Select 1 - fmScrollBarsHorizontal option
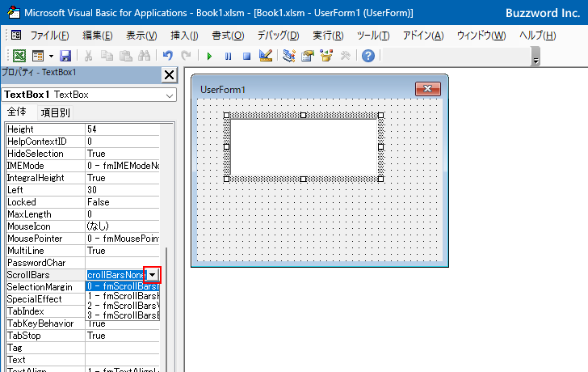Screen dimensions: 588x372 point(123,296)
